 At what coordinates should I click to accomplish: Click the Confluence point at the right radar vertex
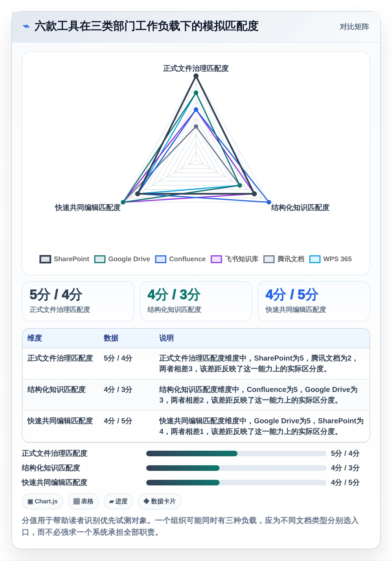[x=269, y=202]
